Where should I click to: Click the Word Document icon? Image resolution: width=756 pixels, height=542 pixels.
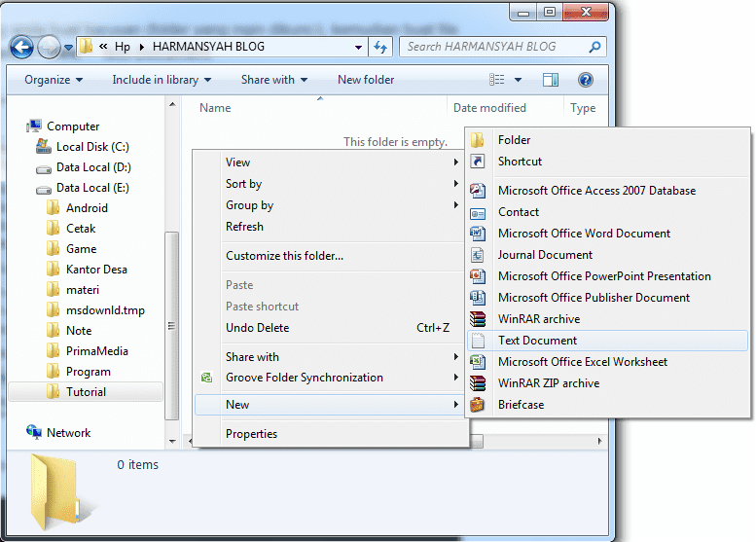478,234
